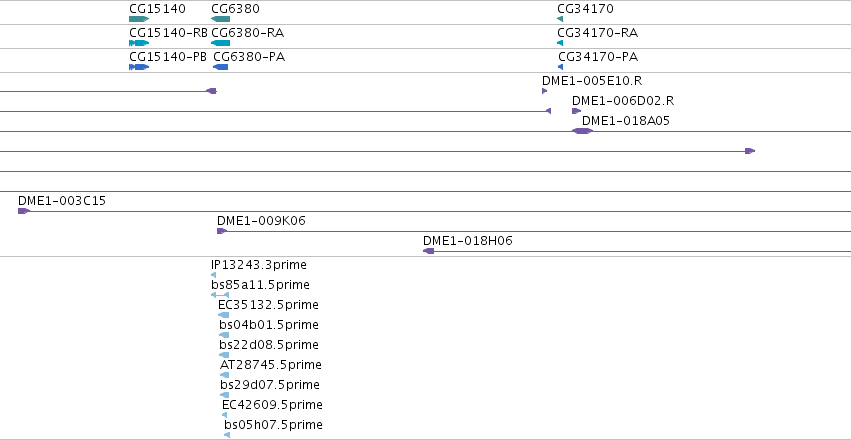851x440 pixels.
Task: Click purple arrowhead ending first clone line
Action: click(x=212, y=91)
